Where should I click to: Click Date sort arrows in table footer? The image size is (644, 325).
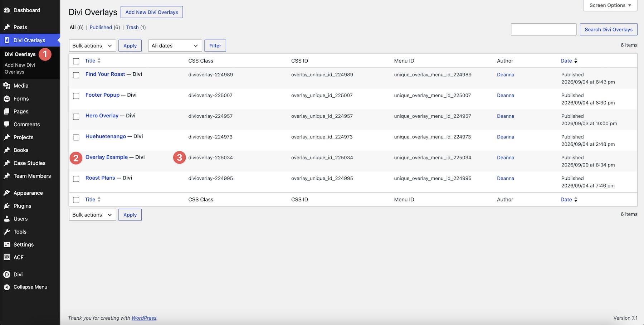tap(576, 199)
